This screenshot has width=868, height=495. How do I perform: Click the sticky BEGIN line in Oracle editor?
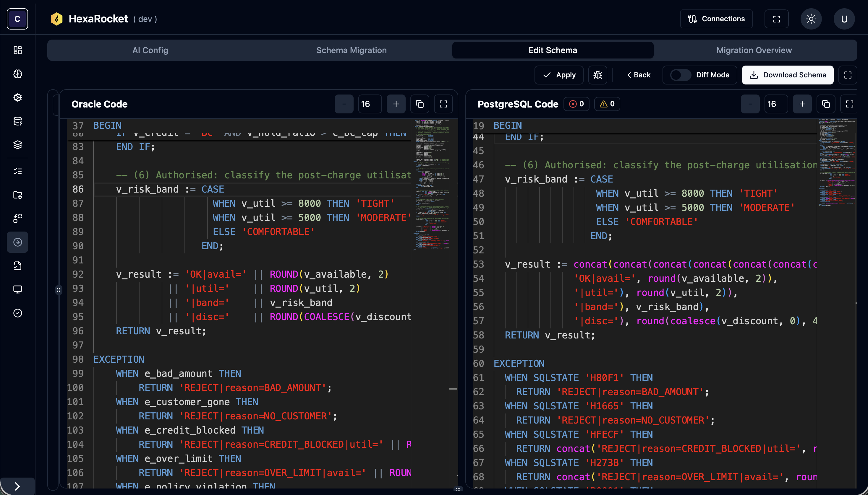click(107, 126)
